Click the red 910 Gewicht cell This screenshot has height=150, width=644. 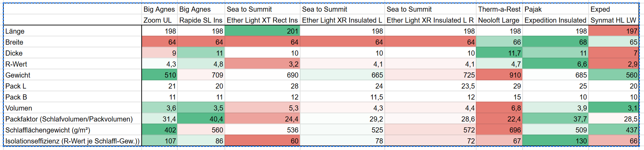pyautogui.click(x=499, y=75)
